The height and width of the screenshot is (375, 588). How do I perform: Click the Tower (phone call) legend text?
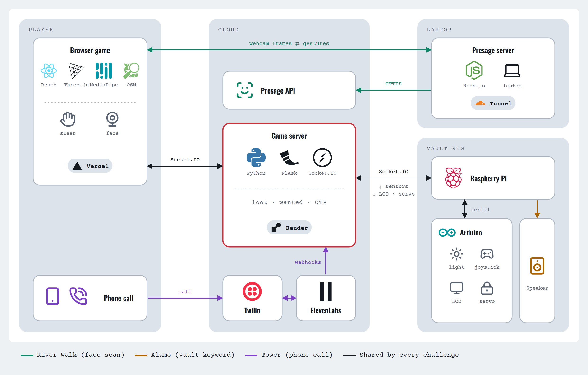tap(297, 355)
